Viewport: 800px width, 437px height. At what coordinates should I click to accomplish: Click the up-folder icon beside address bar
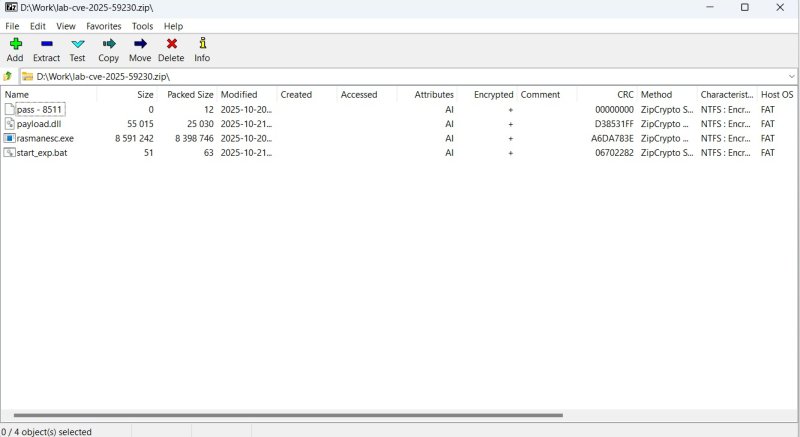tap(8, 76)
